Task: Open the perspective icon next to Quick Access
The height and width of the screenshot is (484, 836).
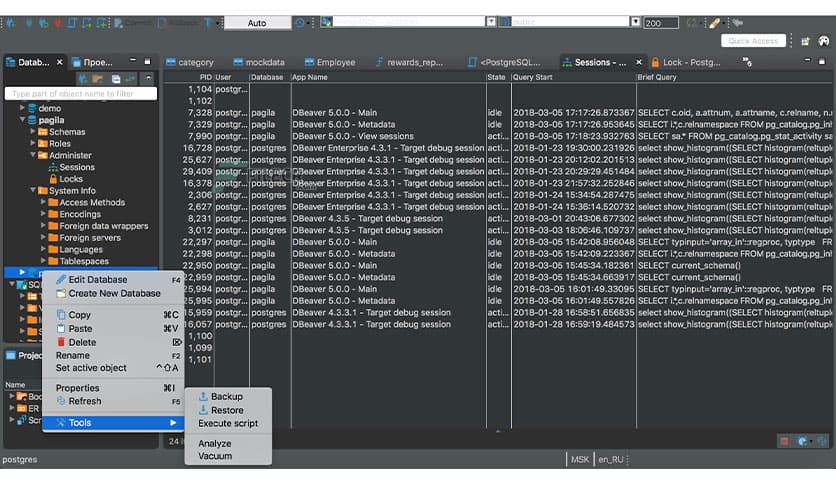Action: tap(805, 41)
